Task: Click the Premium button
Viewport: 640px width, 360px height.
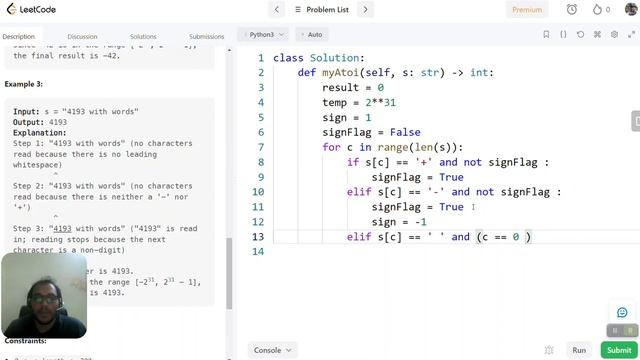Action: (527, 9)
